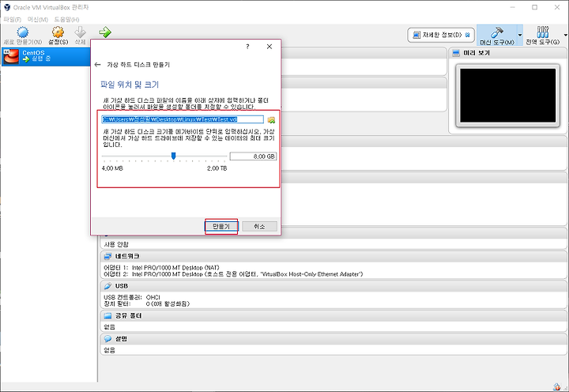Click the Shared Folders (공유 폴더) section header

[x=333, y=316]
